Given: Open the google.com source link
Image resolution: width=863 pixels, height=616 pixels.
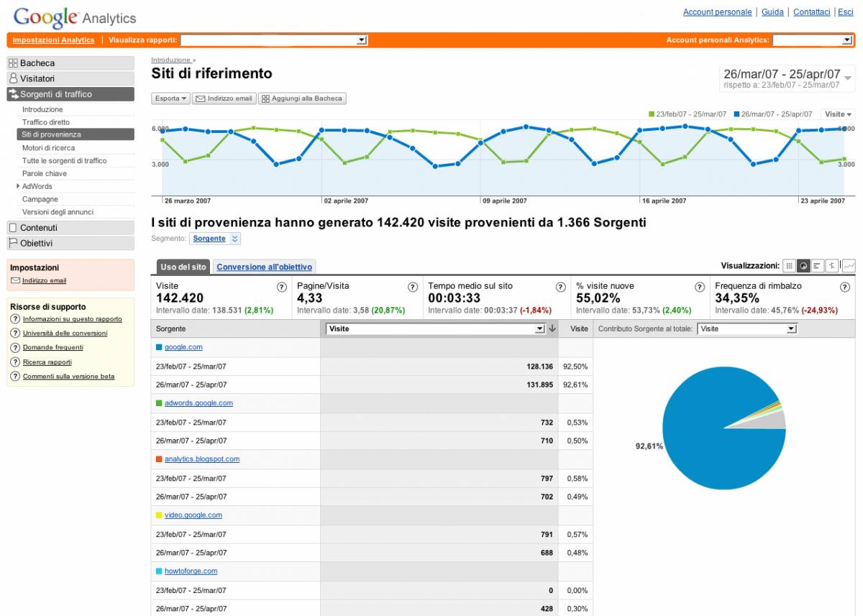Looking at the screenshot, I should 184,347.
